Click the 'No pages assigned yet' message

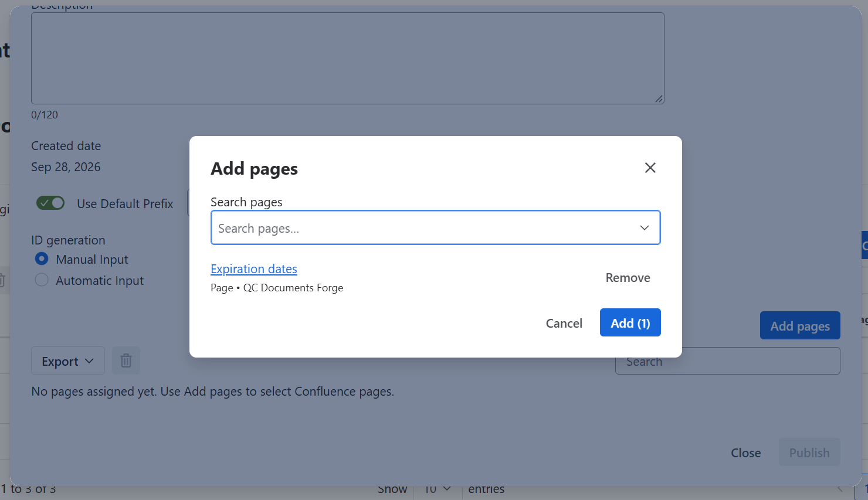(x=213, y=392)
